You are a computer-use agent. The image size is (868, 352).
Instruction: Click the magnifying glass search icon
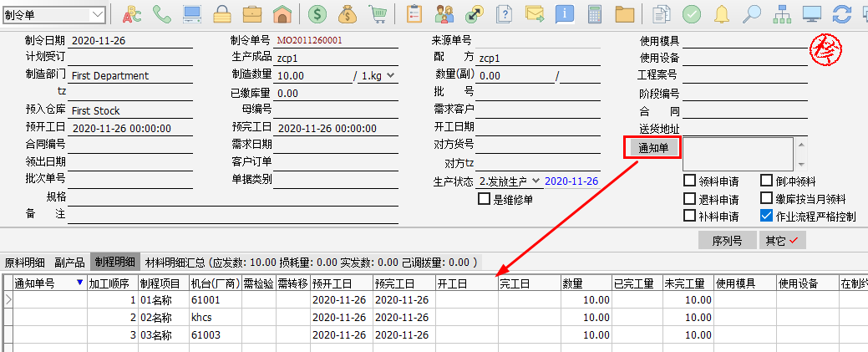tap(752, 14)
